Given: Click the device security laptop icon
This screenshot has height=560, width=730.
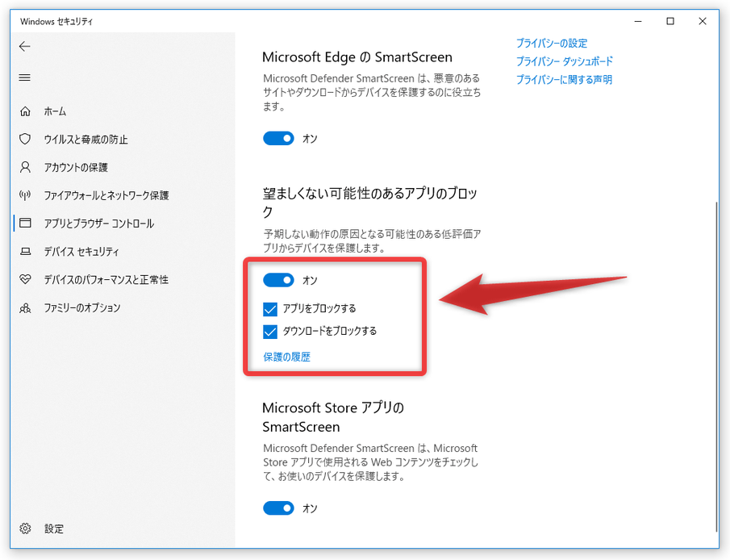Looking at the screenshot, I should click(x=25, y=252).
